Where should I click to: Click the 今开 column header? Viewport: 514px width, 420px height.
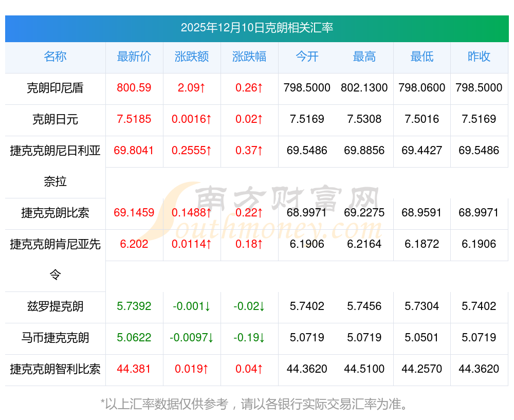[307, 57]
